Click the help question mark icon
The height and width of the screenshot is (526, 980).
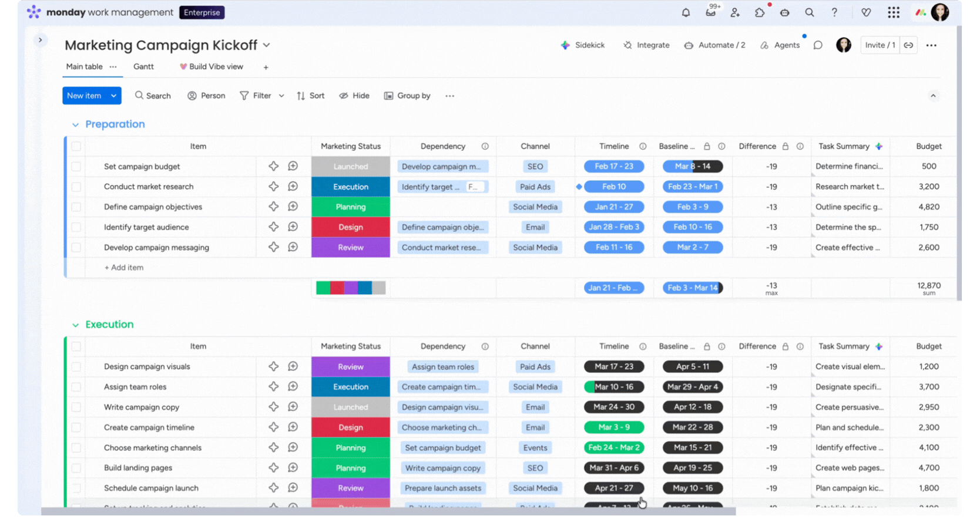click(834, 12)
